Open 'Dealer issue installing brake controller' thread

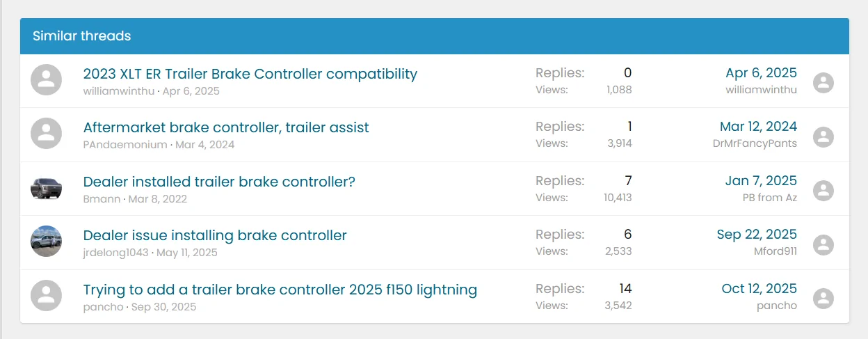(215, 235)
